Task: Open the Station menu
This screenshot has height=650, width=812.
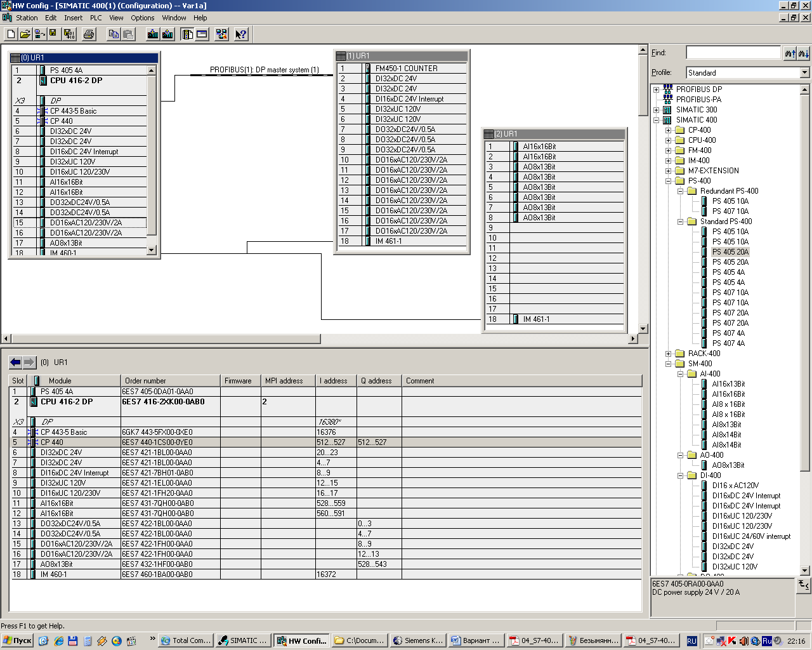Action: [x=27, y=18]
